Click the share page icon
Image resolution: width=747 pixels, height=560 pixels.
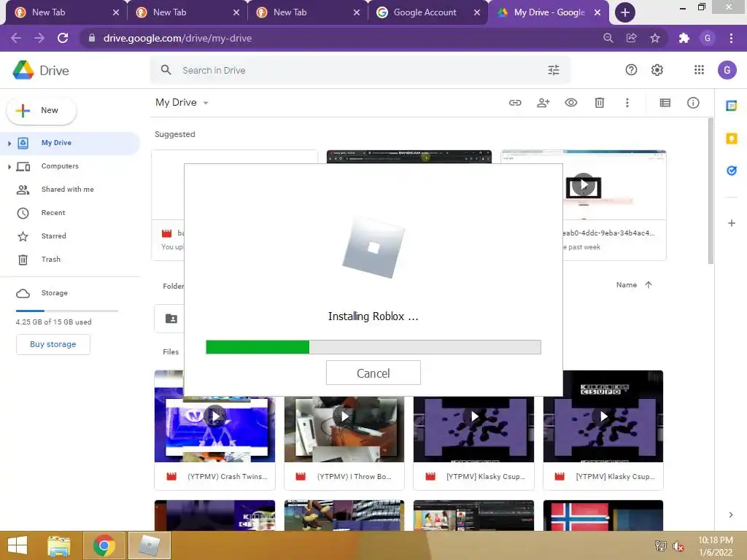tap(631, 38)
